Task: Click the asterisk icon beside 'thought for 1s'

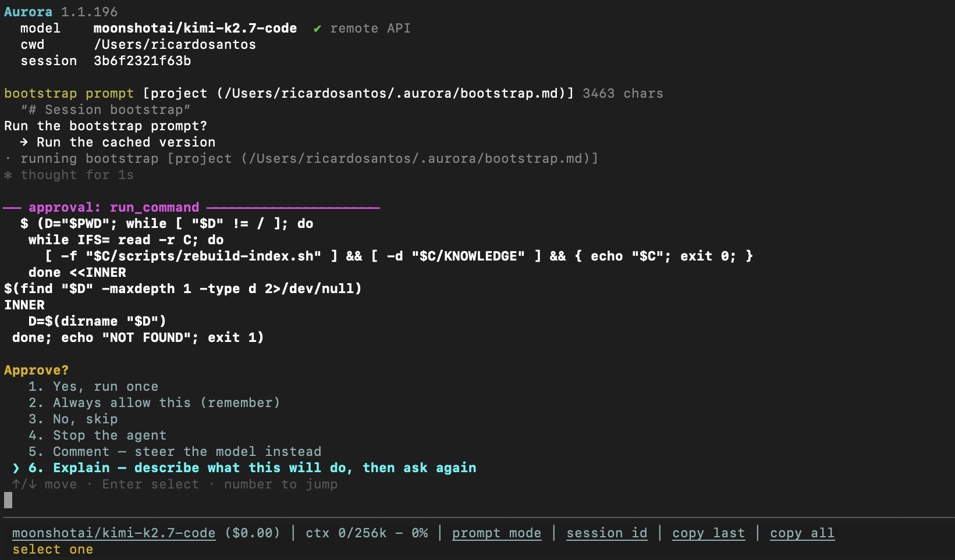Action: pyautogui.click(x=8, y=175)
